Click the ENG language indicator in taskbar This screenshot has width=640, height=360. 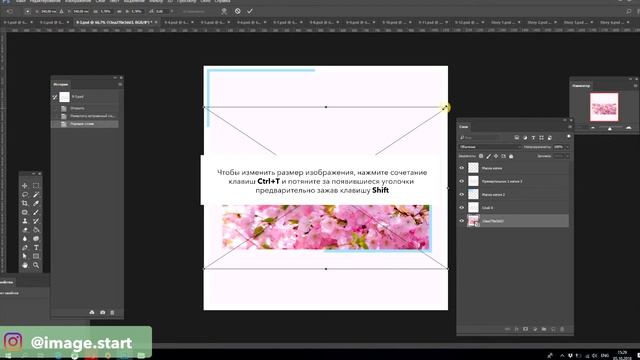pos(605,356)
